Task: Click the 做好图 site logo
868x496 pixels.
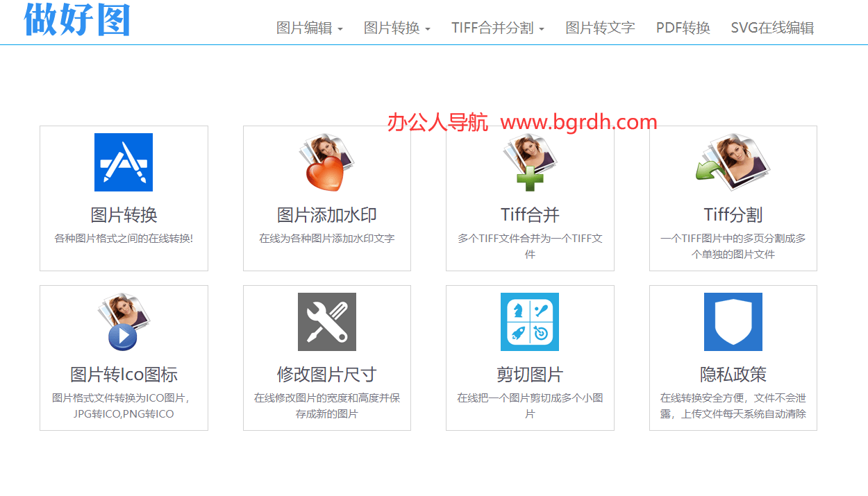Action: (77, 19)
